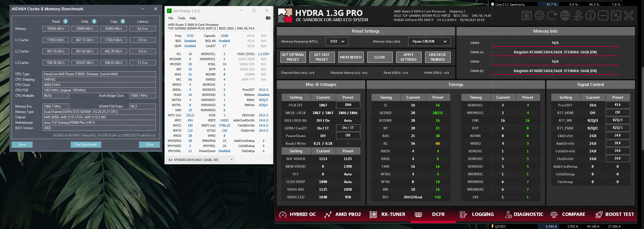Open the HYDRA info icon
Image resolution: width=644 pixels, height=229 pixels.
(x=590, y=16)
